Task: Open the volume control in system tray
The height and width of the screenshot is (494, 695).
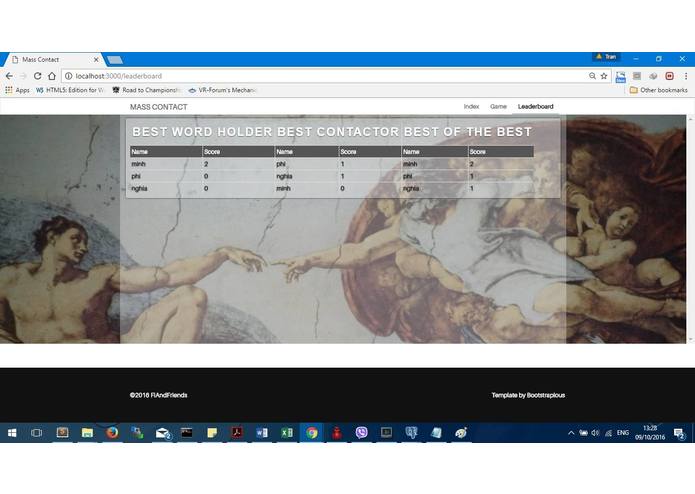Action: click(x=595, y=433)
